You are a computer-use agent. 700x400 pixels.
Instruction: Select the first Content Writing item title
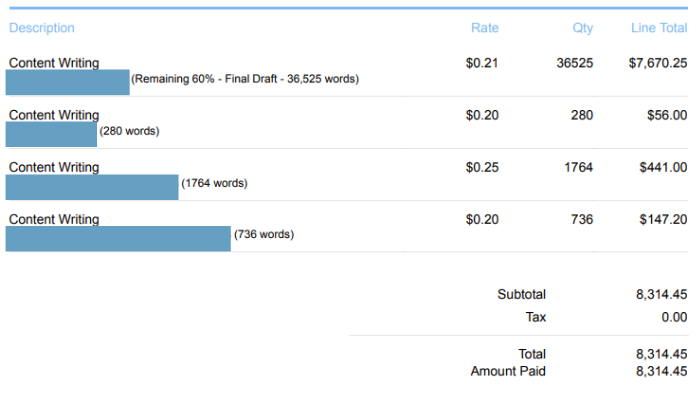coord(54,63)
